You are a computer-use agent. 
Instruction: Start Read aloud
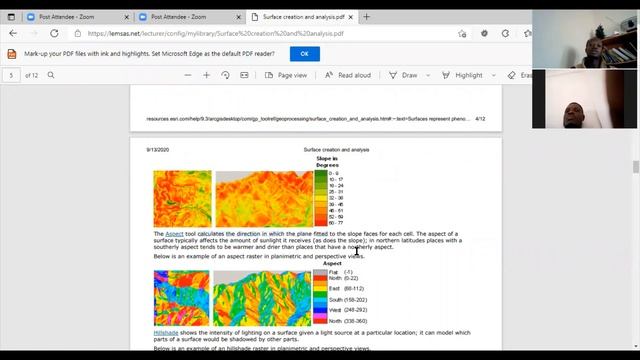[x=348, y=75]
